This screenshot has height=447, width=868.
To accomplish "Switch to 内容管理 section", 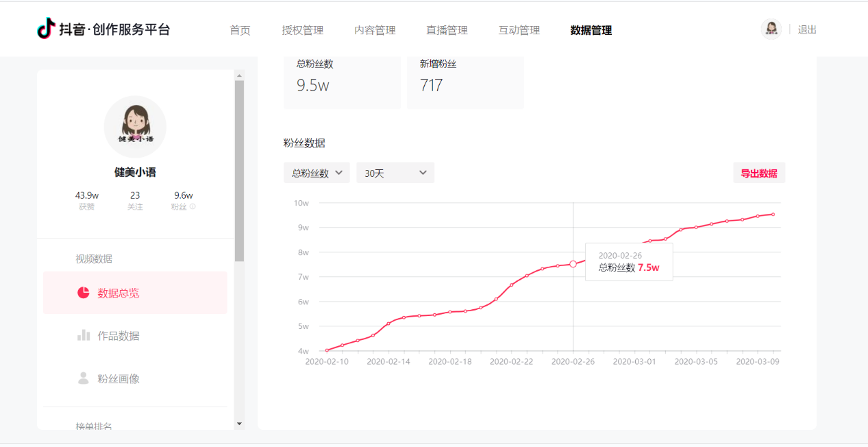I will [x=375, y=30].
